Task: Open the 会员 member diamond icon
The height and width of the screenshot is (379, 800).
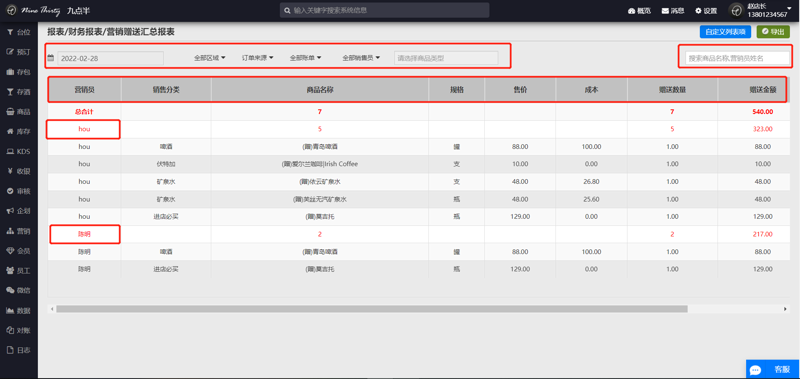Action: (10, 250)
